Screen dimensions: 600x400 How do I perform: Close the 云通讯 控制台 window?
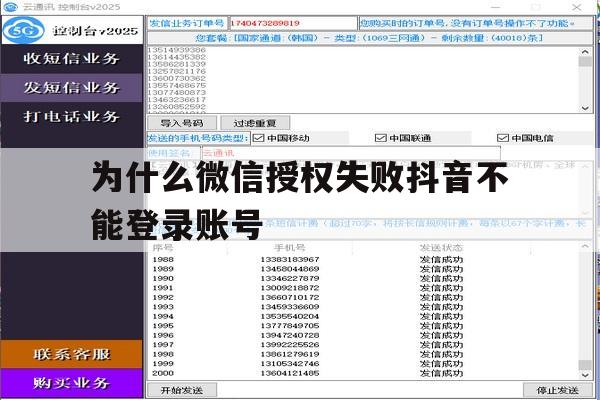576,7
